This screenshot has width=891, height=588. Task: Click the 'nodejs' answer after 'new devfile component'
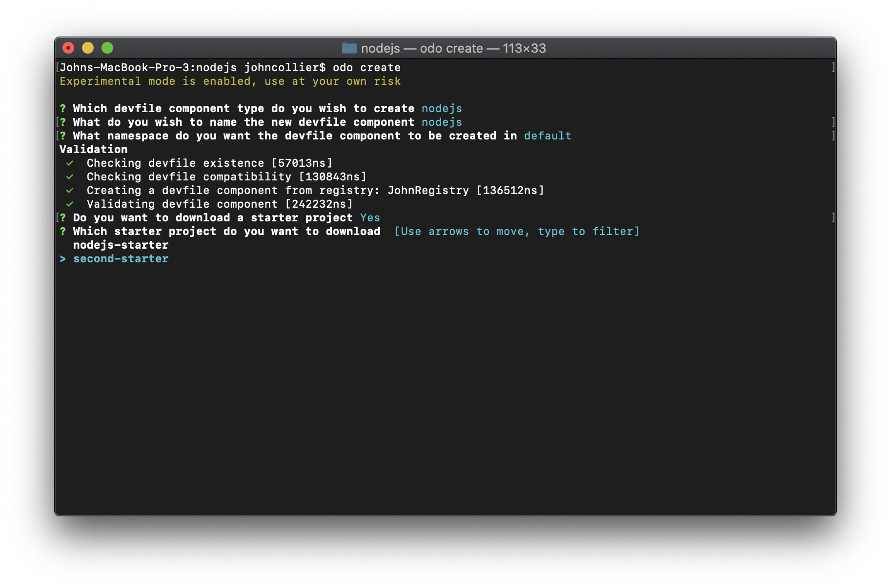pyautogui.click(x=442, y=122)
